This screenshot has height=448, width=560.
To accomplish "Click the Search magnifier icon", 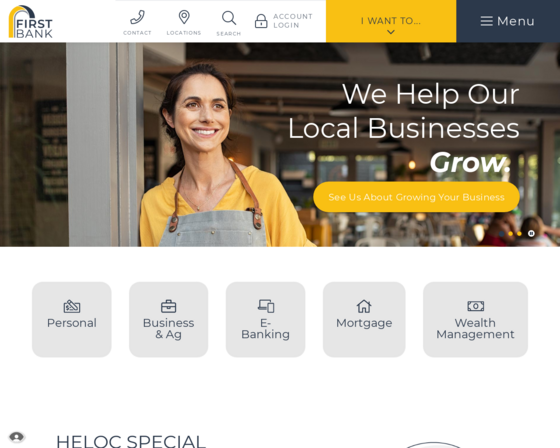I will (229, 18).
